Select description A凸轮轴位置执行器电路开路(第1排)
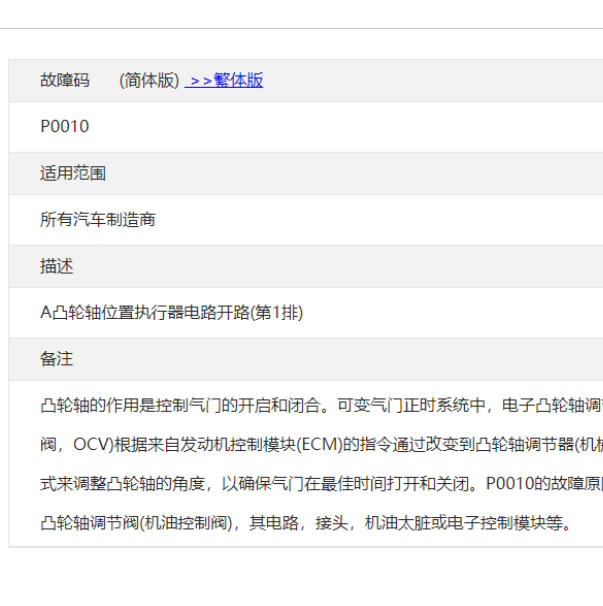Image resolution: width=603 pixels, height=606 pixels. point(172,312)
